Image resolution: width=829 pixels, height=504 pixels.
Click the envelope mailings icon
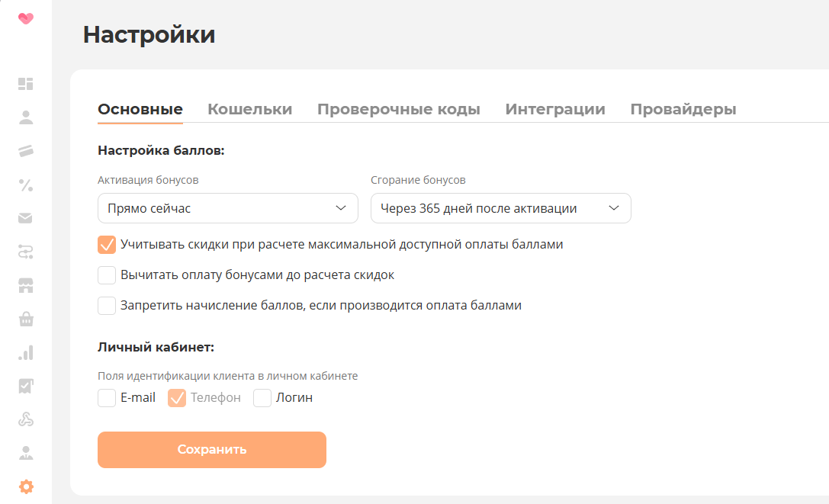click(x=26, y=218)
